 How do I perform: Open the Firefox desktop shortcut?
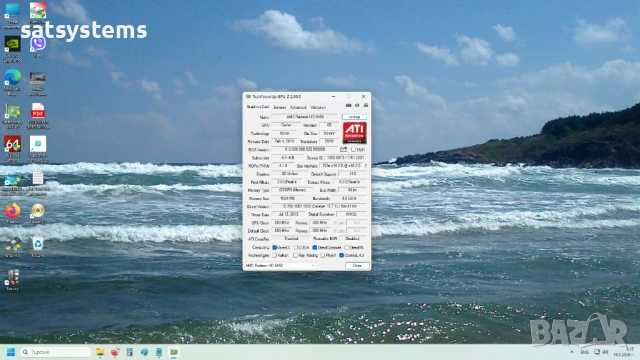point(13,211)
